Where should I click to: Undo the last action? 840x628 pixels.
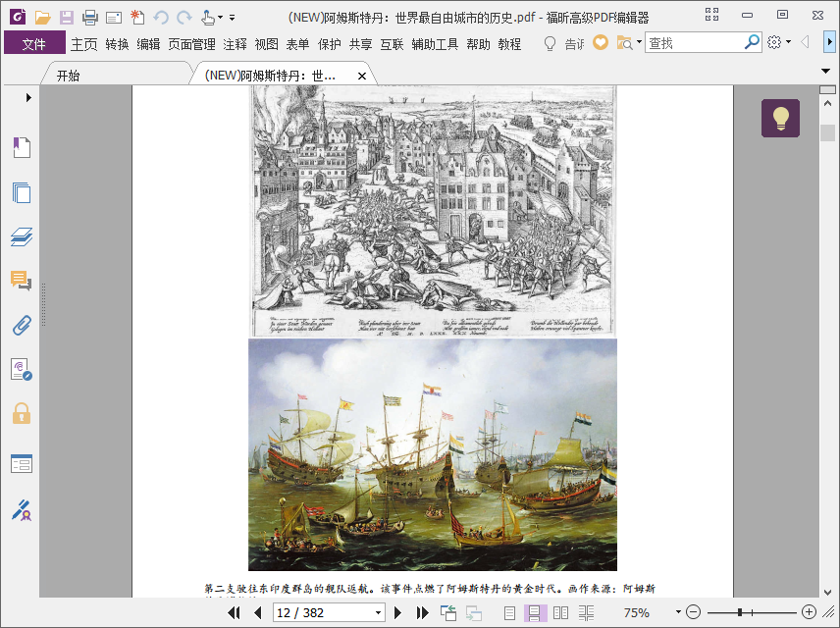161,18
